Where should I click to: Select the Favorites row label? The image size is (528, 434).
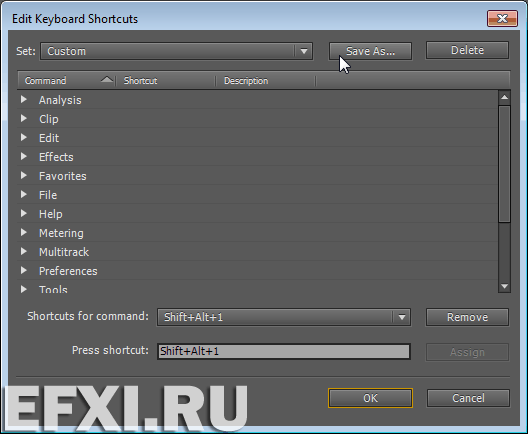[63, 176]
